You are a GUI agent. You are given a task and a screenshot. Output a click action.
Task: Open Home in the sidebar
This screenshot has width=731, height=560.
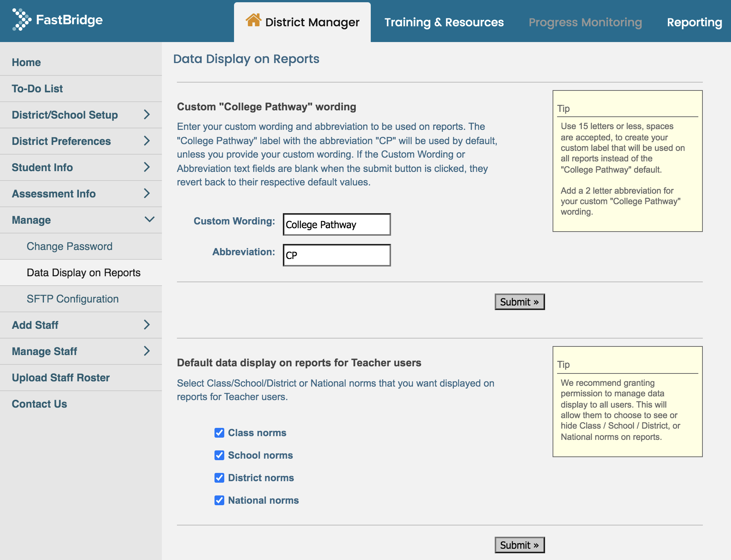81,62
